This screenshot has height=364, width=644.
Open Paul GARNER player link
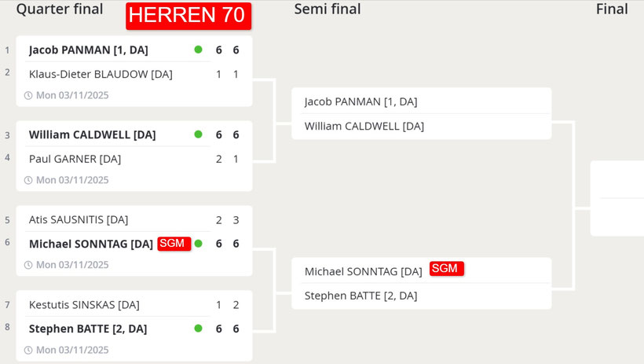pos(75,159)
